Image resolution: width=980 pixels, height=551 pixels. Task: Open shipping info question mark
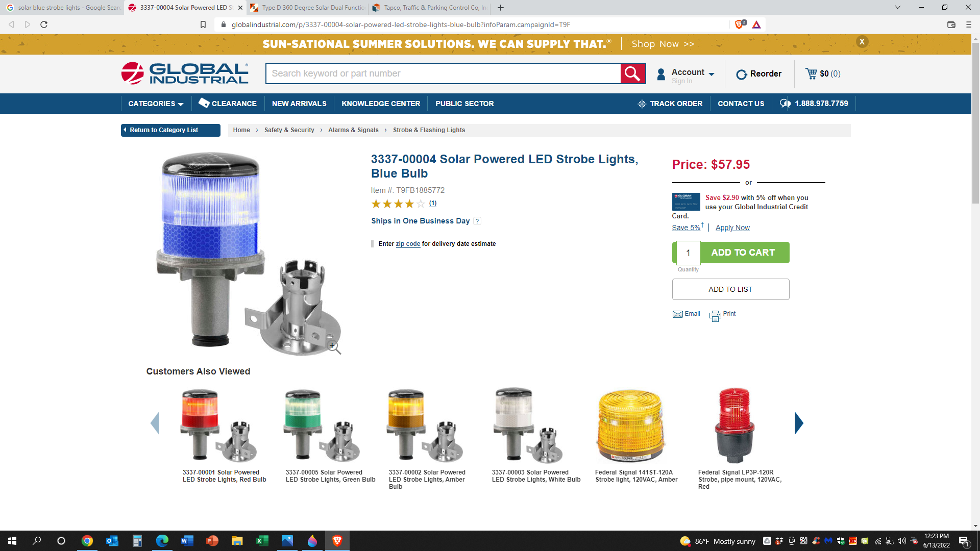coord(477,221)
